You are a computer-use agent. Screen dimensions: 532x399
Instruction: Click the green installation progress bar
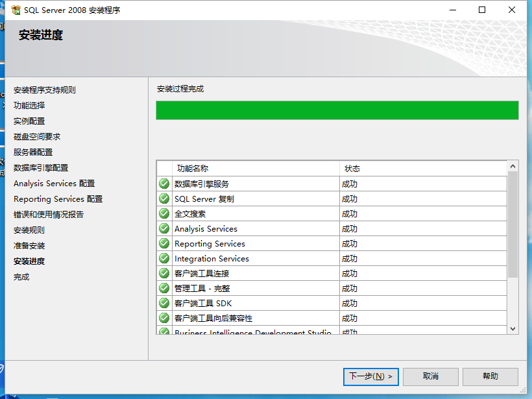coord(337,110)
